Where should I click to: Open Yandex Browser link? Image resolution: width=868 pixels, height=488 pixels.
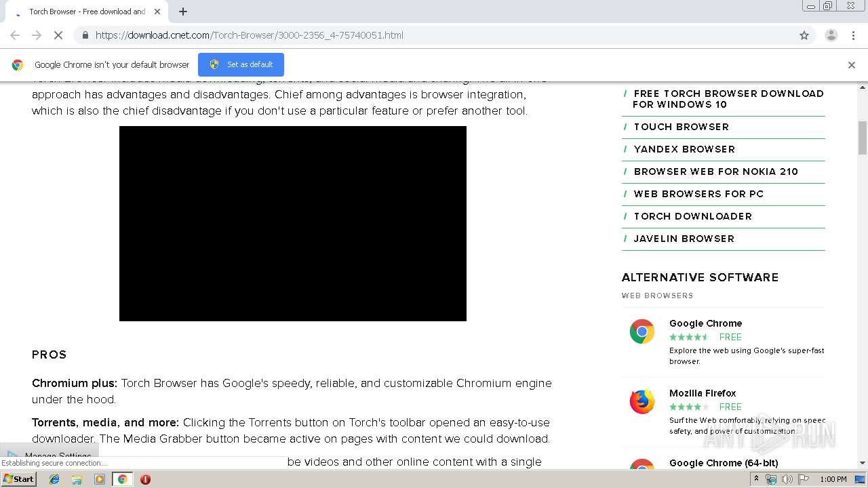[684, 149]
